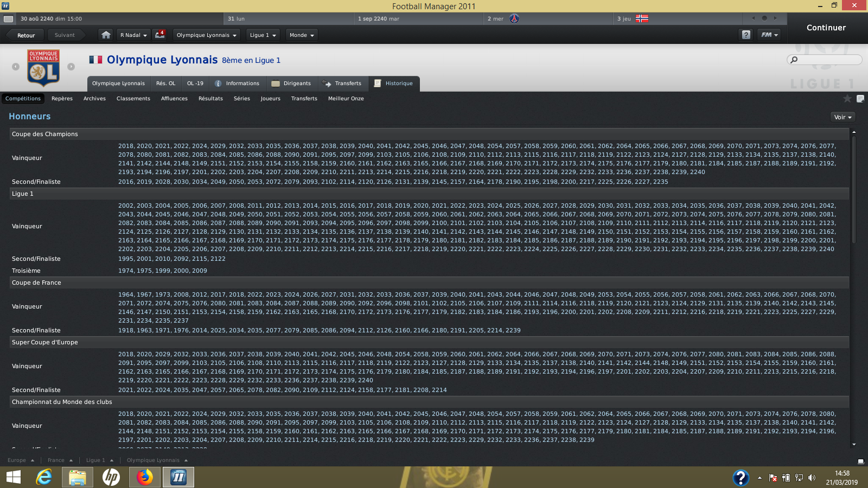
Task: Click the honours list scrollbar down arrow
Action: click(x=854, y=445)
